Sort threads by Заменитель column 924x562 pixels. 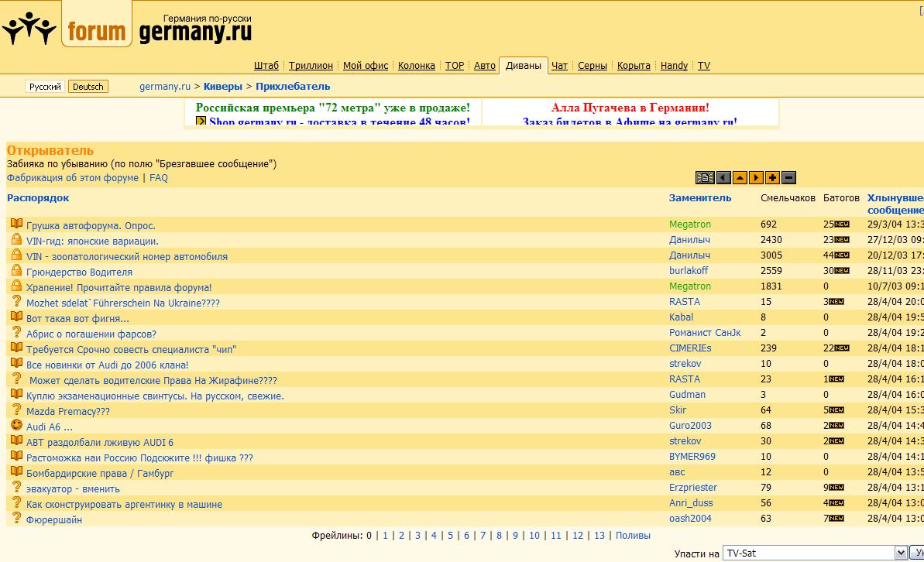pyautogui.click(x=699, y=197)
